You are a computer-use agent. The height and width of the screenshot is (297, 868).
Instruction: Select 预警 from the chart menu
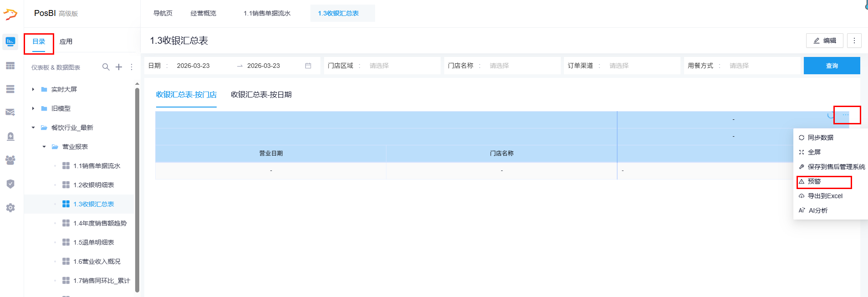pos(831,181)
